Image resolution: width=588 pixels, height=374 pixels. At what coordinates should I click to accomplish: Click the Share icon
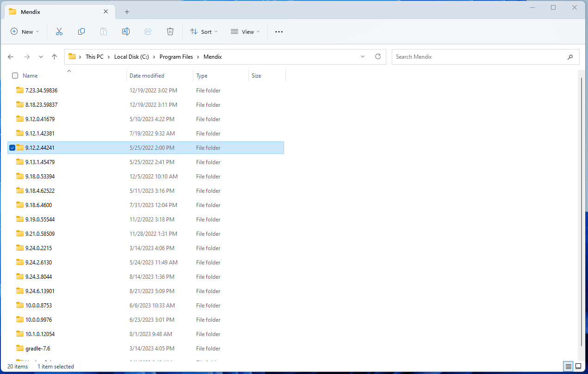(x=148, y=31)
